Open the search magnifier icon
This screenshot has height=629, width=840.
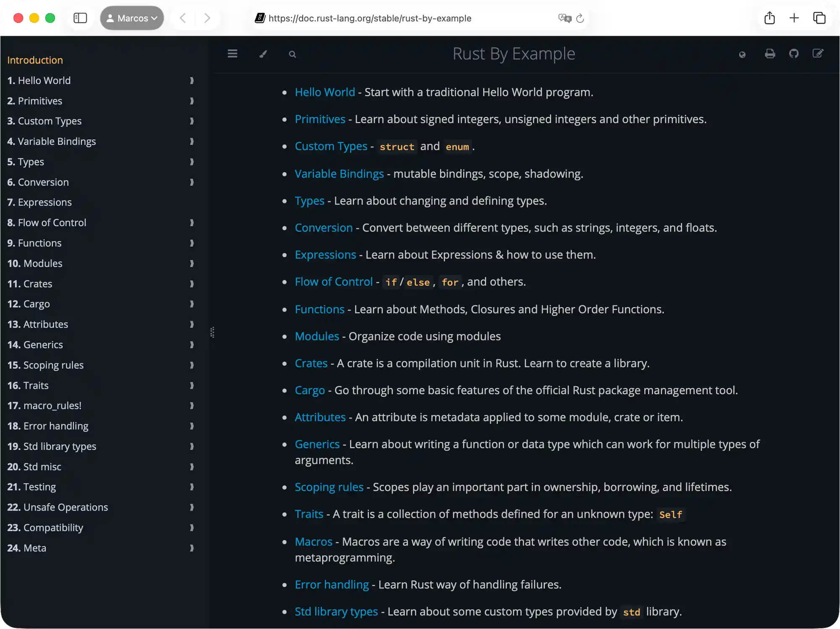pos(292,54)
